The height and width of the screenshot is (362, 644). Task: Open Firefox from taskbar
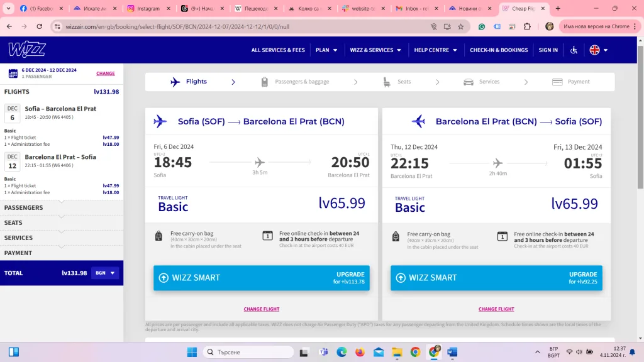coord(360,352)
